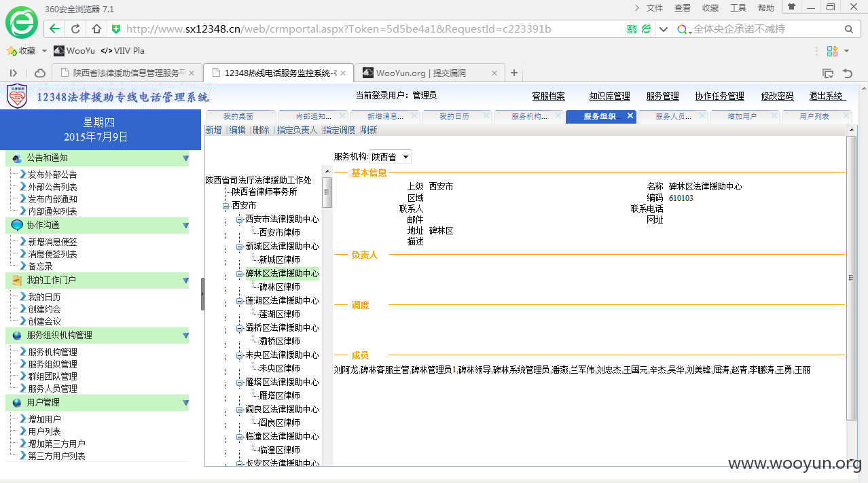Open 增加第三方用户 sidebar item
This screenshot has height=483, width=868.
click(x=56, y=444)
